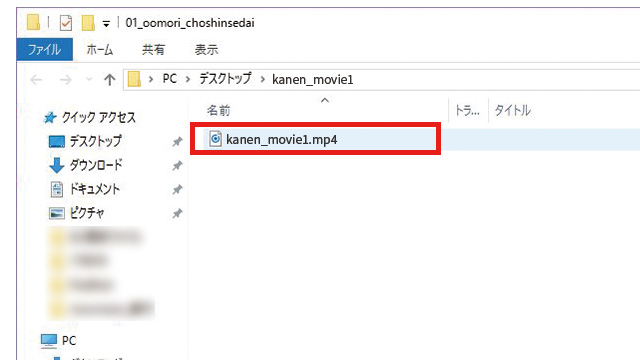Select kanen_movie1 in the address bar path
This screenshot has width=640, height=360.
point(313,80)
